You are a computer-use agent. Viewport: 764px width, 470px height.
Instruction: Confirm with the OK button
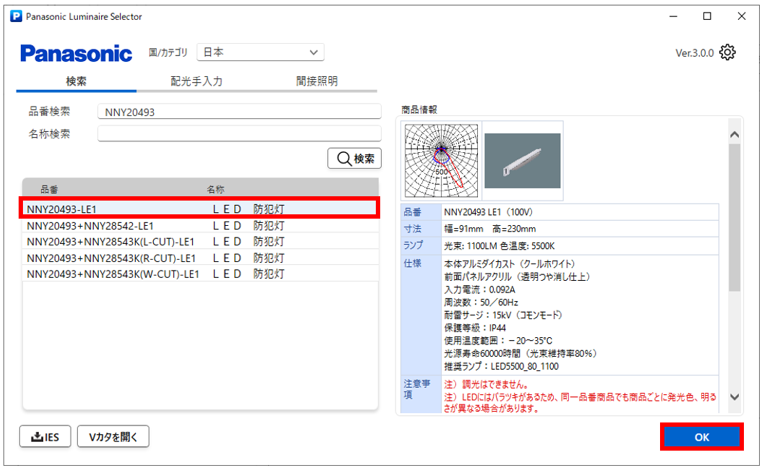[x=700, y=437]
